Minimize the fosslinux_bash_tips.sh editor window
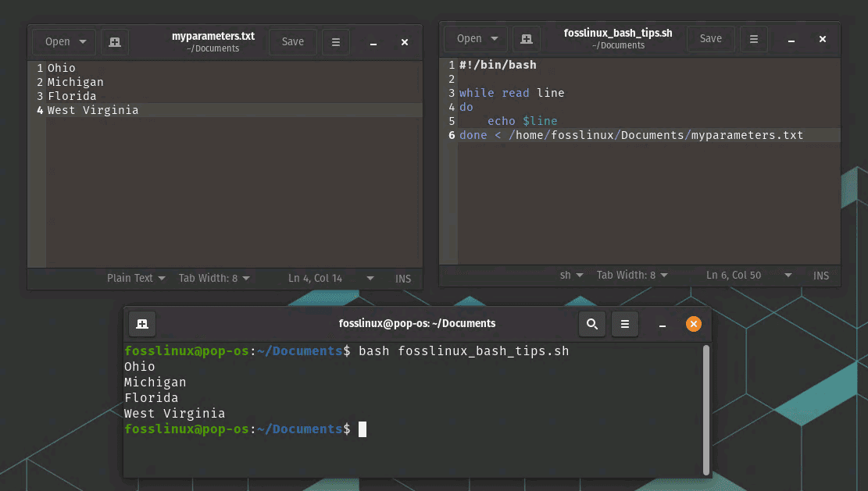 pos(791,40)
